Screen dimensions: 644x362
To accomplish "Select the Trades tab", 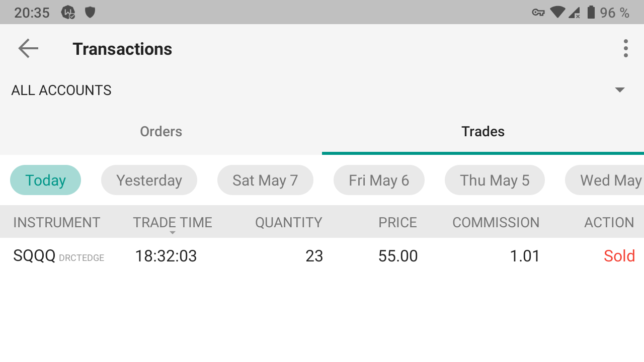I will 483,132.
